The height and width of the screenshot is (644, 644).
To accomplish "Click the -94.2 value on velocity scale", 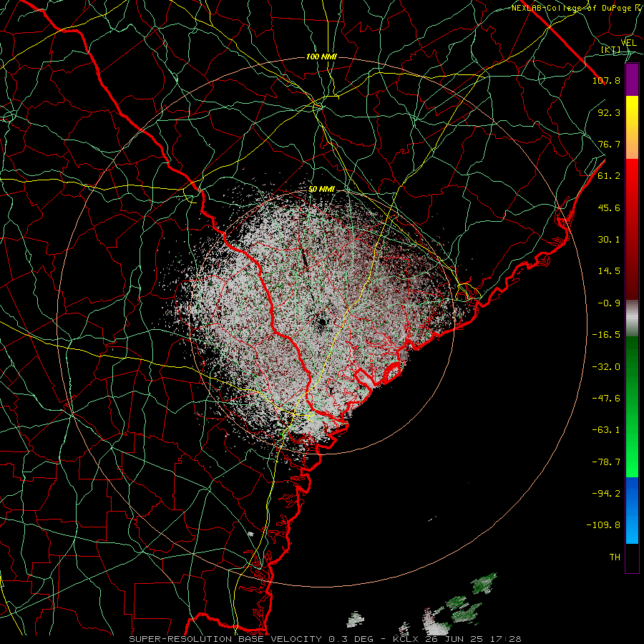I will pyautogui.click(x=606, y=494).
